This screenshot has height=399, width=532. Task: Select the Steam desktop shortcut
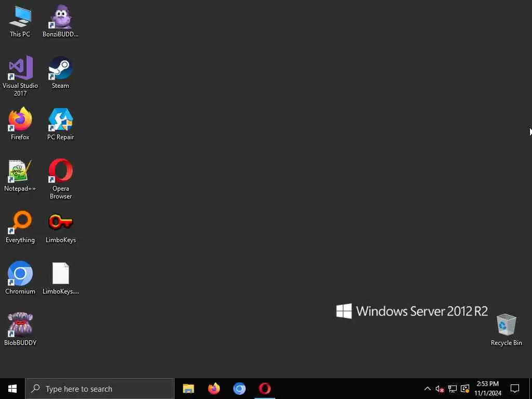pos(60,73)
